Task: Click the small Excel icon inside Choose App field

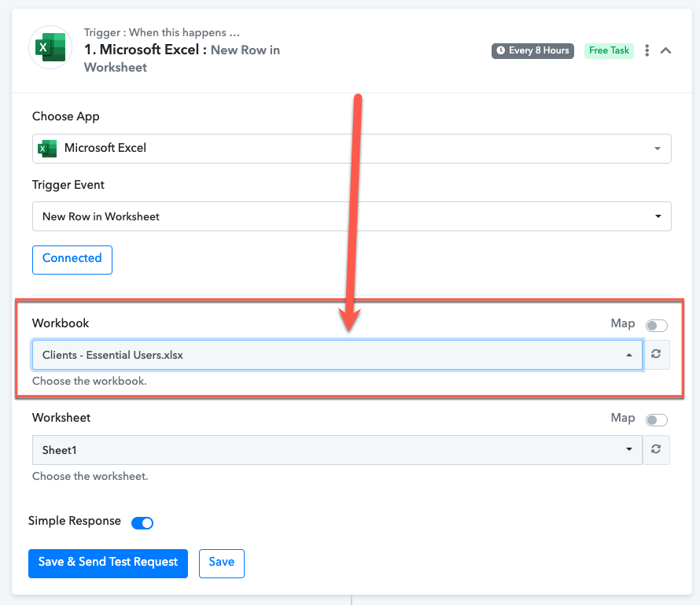Action: [x=47, y=148]
